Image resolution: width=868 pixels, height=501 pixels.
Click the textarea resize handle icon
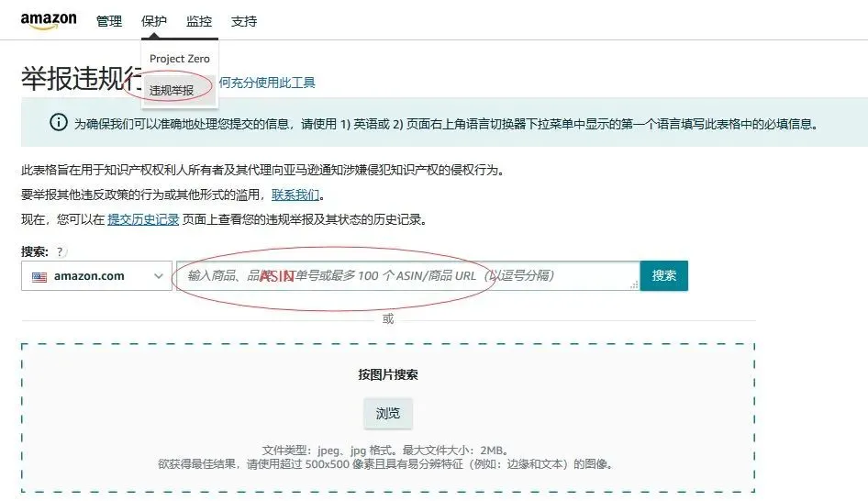(x=634, y=284)
